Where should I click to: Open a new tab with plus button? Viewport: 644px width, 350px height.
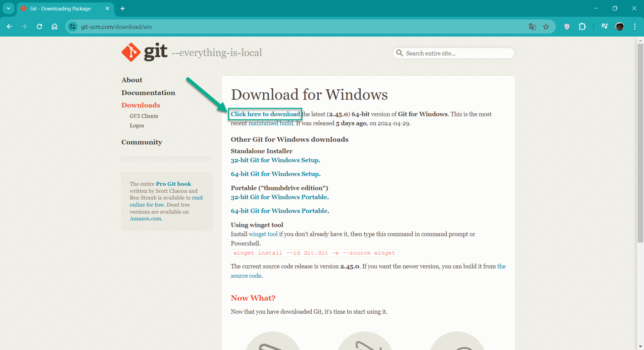pyautogui.click(x=123, y=8)
